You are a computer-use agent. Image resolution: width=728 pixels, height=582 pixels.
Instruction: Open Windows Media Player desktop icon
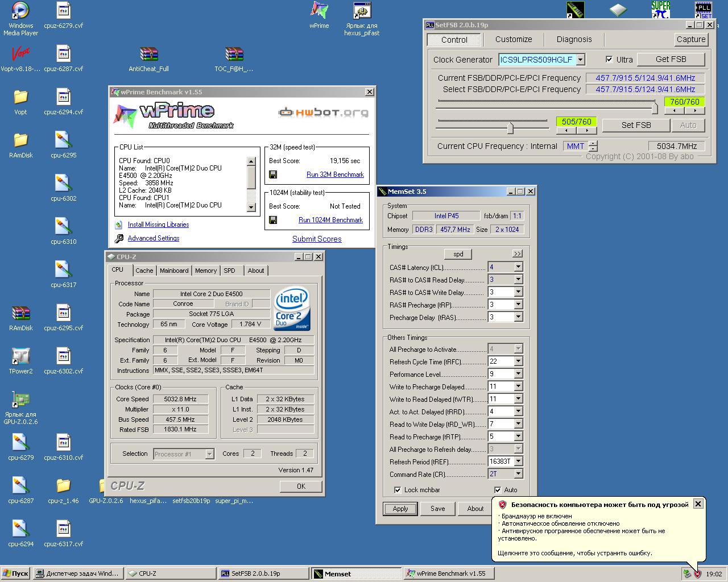(20, 10)
